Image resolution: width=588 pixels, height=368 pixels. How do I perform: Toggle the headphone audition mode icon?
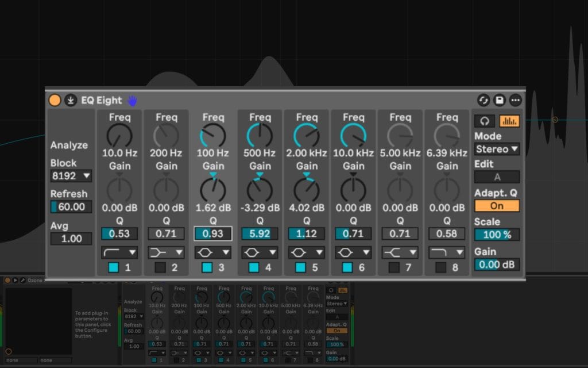[x=484, y=121]
